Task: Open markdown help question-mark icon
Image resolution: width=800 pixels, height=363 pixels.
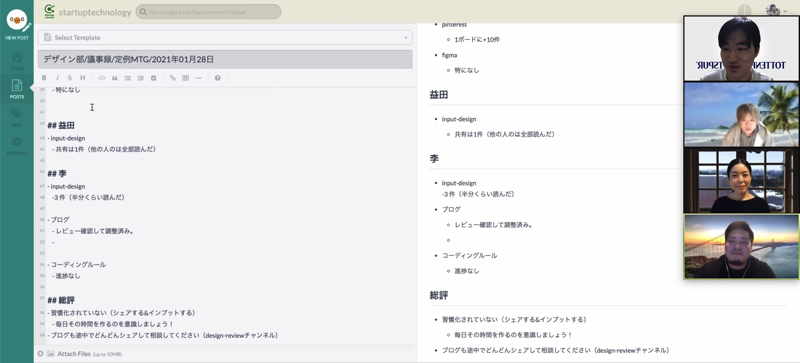Action: pos(218,78)
